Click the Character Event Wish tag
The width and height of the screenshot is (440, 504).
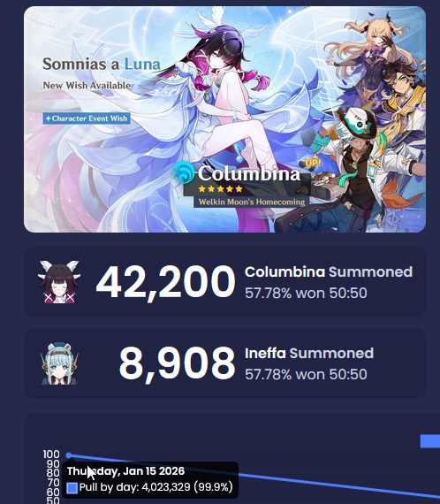(87, 118)
